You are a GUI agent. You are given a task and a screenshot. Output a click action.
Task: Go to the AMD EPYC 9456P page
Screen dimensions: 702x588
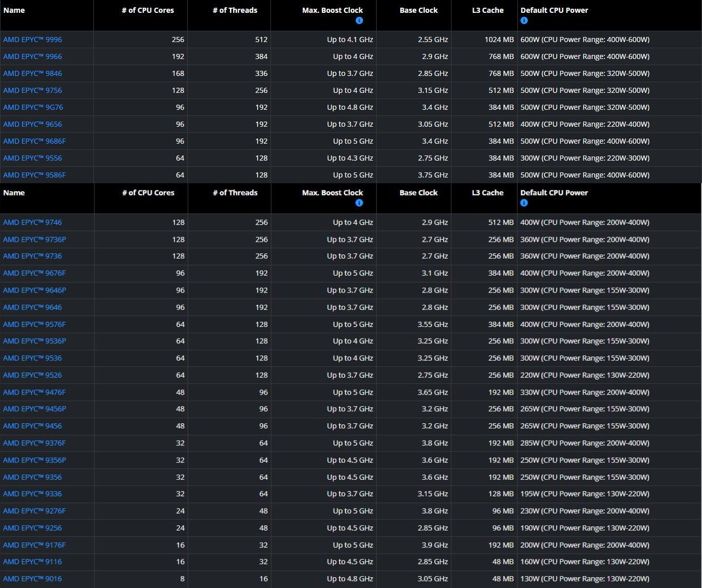click(34, 409)
